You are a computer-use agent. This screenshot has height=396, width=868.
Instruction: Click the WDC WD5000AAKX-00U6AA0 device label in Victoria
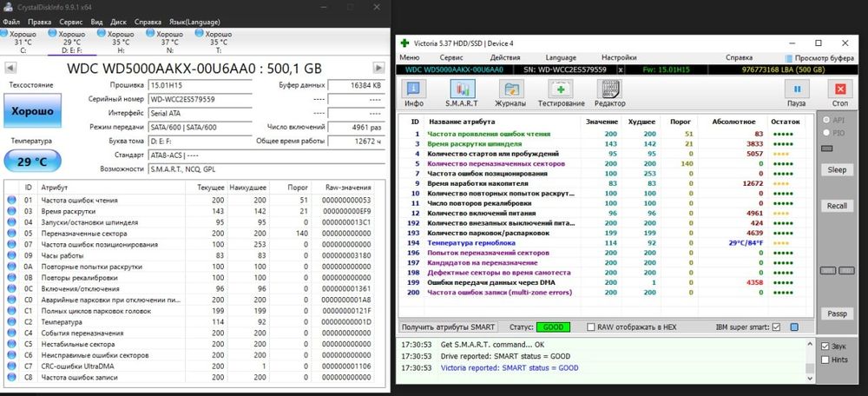(454, 69)
